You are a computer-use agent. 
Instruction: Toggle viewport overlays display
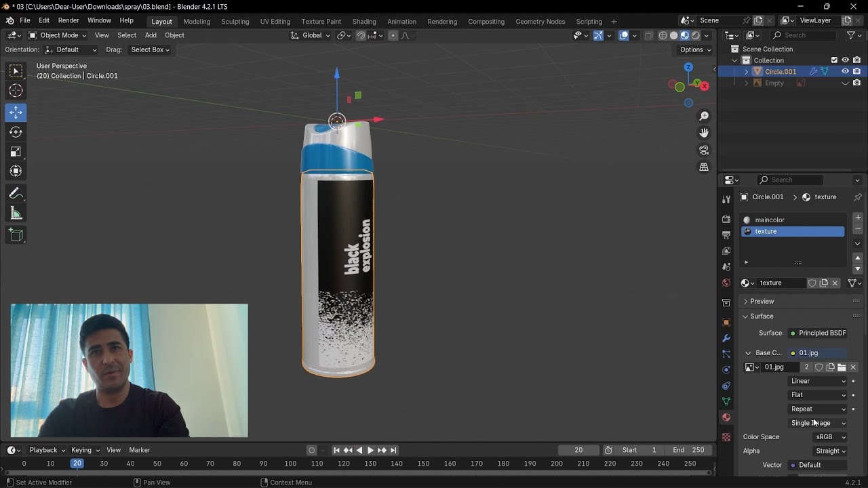624,35
